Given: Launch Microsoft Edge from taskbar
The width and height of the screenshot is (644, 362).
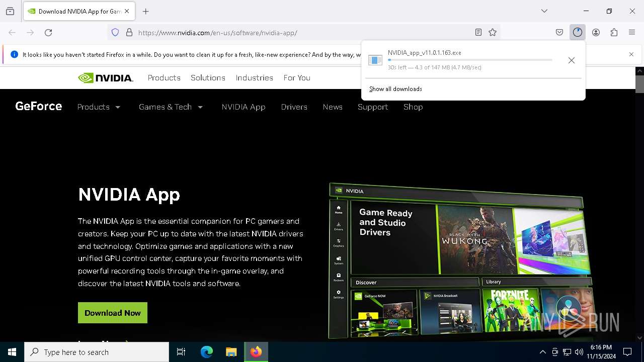Looking at the screenshot, I should pos(207,352).
